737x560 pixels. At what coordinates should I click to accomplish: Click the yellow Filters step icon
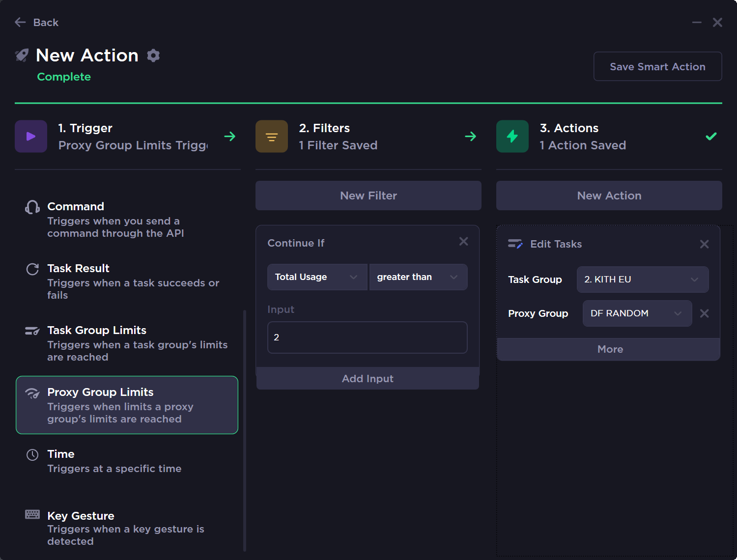pyautogui.click(x=272, y=137)
